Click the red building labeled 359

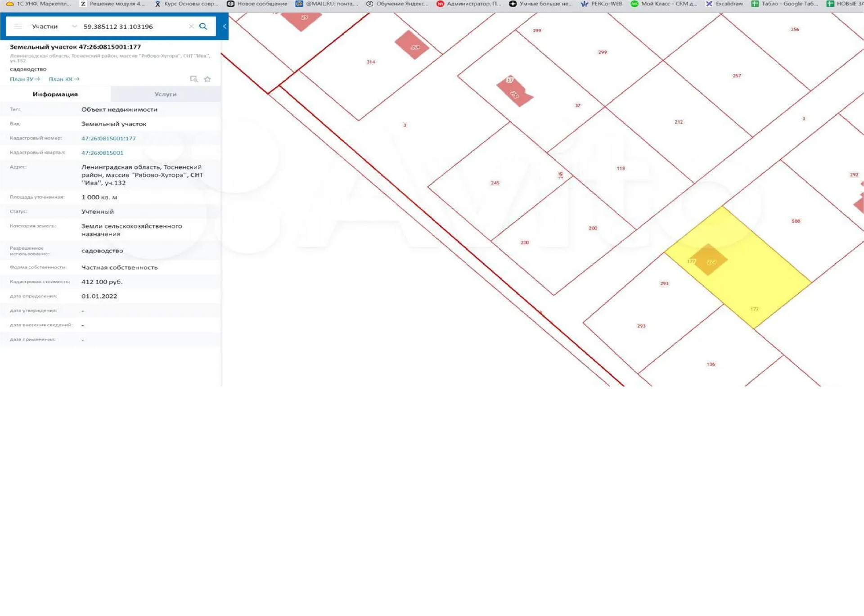click(x=411, y=45)
